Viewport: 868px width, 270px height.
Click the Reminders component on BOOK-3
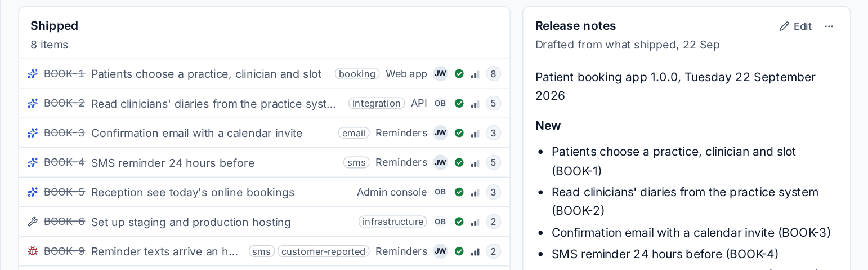click(401, 133)
